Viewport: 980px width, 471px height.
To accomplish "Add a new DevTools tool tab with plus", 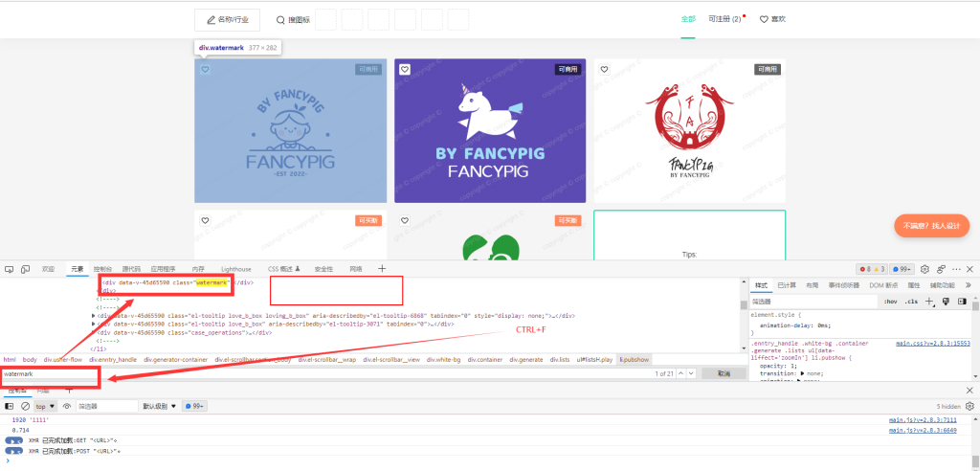I will click(x=383, y=268).
